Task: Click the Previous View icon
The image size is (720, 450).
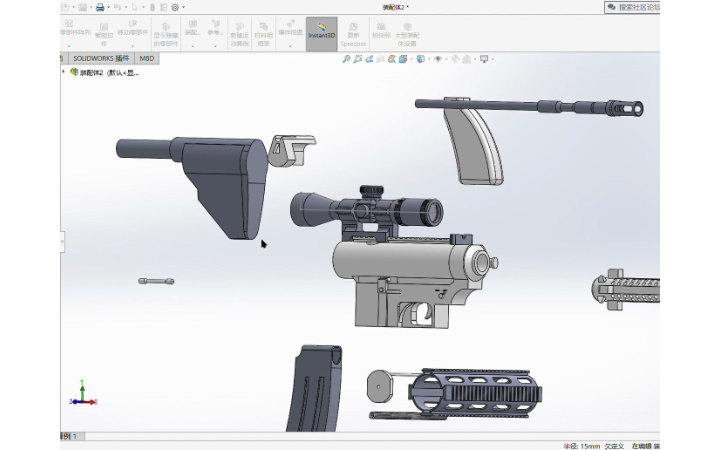Action: pos(369,59)
